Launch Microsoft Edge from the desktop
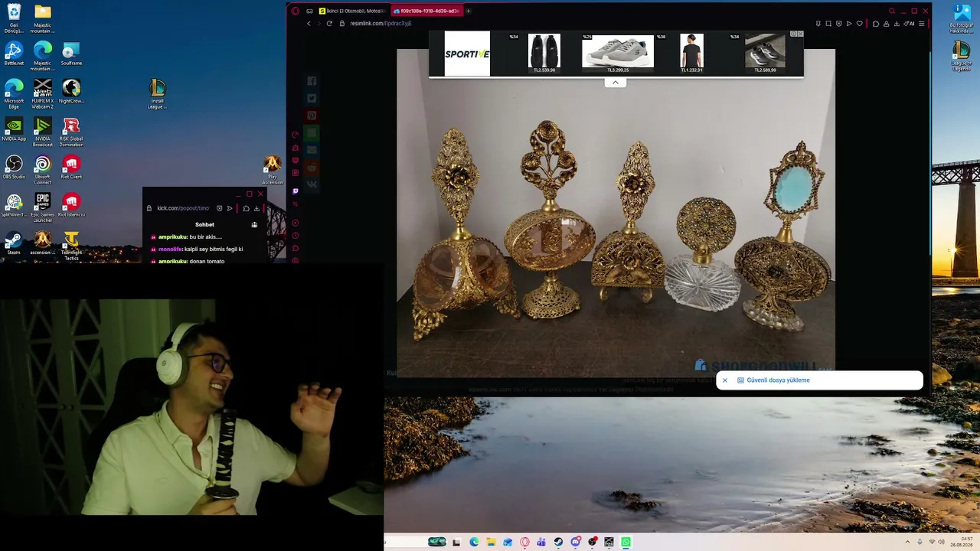Screen dimensions: 980x551 pyautogui.click(x=14, y=94)
